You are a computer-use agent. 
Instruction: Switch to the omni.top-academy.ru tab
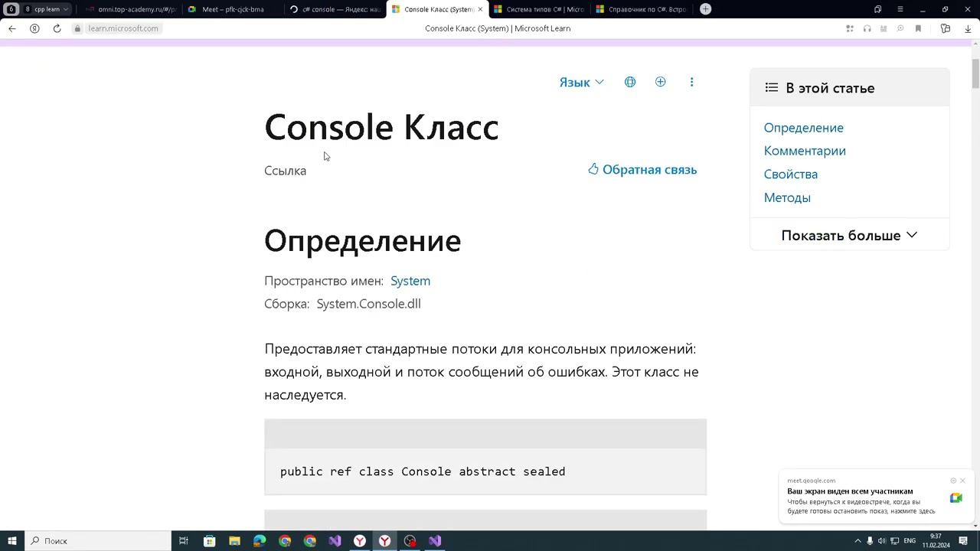(x=130, y=9)
